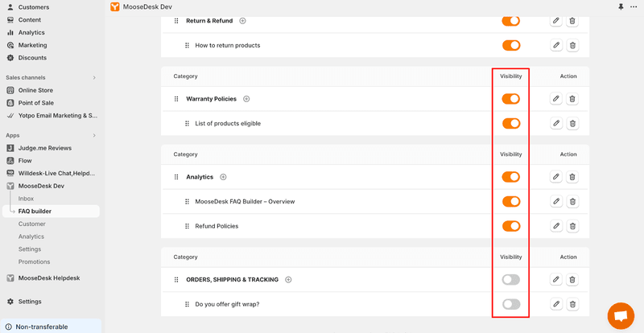Delete the Refund Policies FAQ
The width and height of the screenshot is (644, 333).
(572, 226)
